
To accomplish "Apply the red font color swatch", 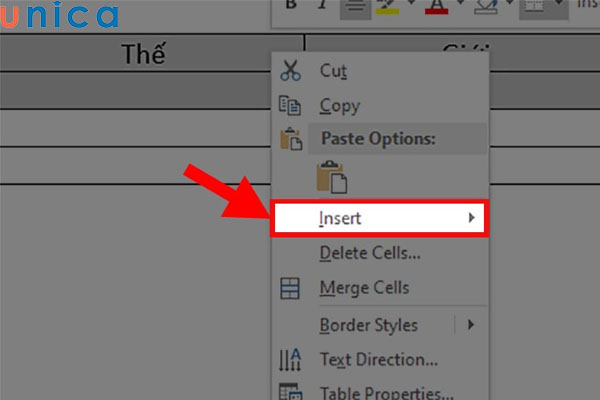I will [x=436, y=6].
